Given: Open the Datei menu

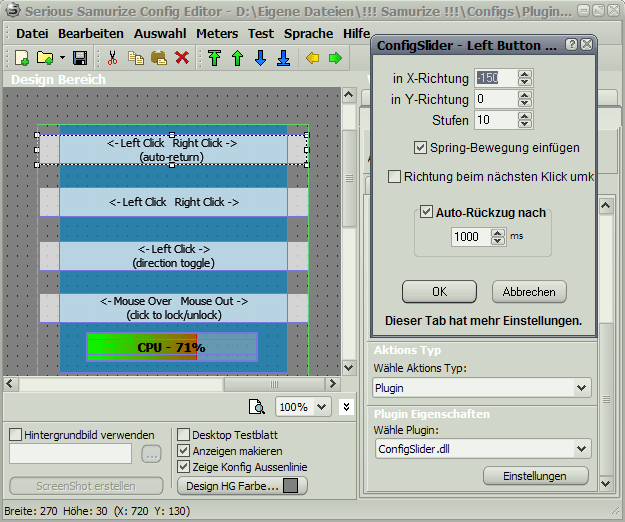Looking at the screenshot, I should click(x=32, y=33).
